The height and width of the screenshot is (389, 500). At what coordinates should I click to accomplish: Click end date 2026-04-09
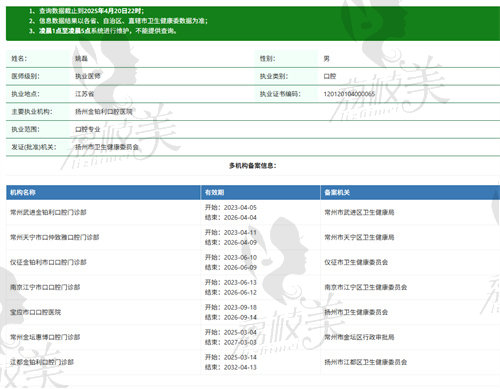pos(240,242)
